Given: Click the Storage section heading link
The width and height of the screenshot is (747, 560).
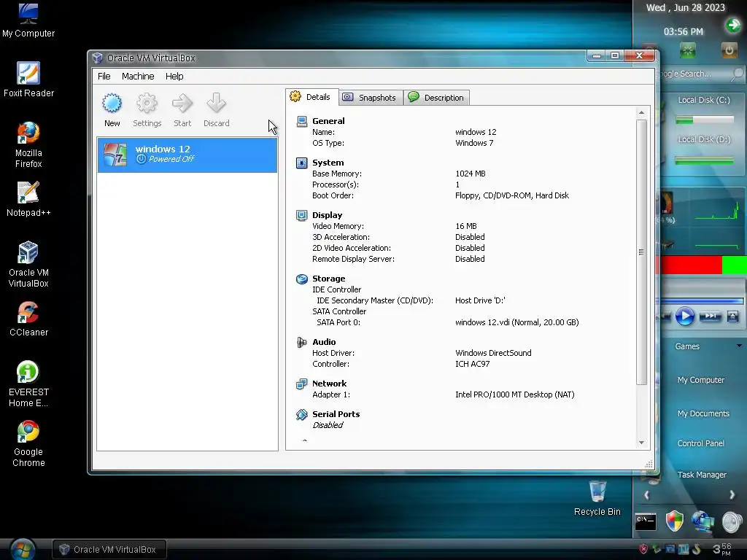Looking at the screenshot, I should (328, 279).
